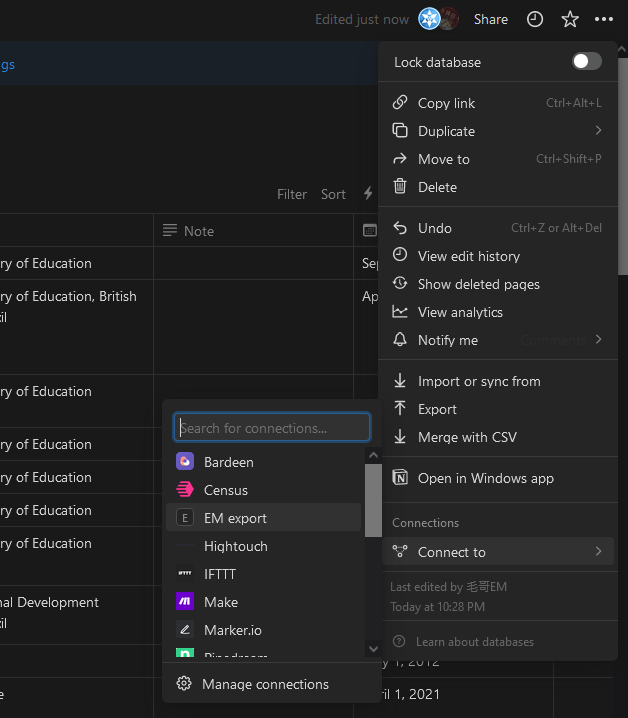The image size is (628, 718).
Task: Open the Filter option in the database toolbar
Action: coord(292,194)
